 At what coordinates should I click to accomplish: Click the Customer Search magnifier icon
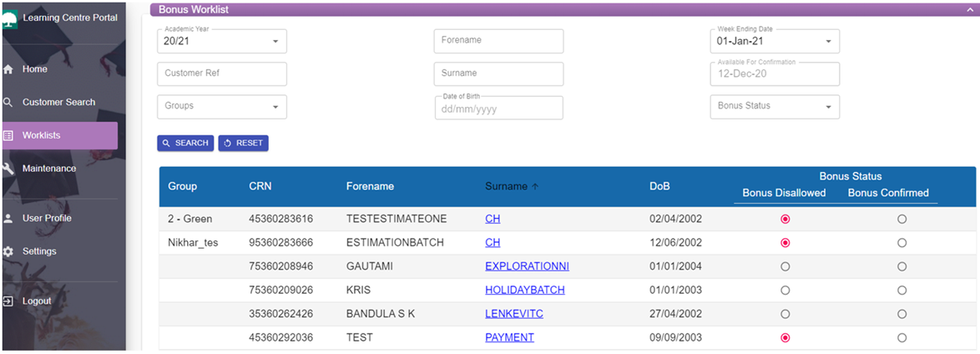[x=8, y=102]
